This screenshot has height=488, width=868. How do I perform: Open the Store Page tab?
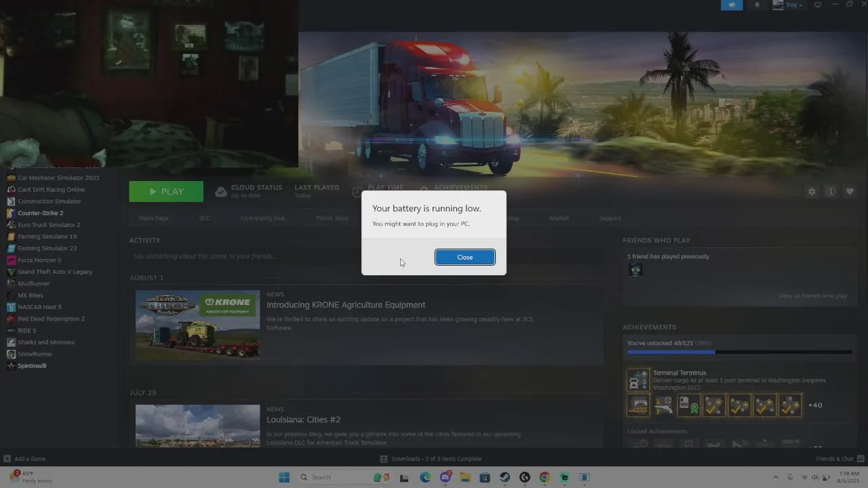coord(153,218)
